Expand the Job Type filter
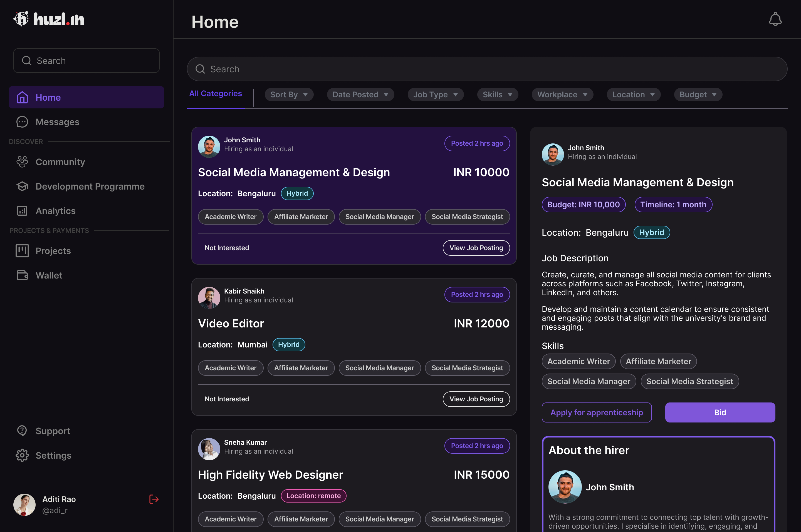The height and width of the screenshot is (532, 801). pos(435,95)
